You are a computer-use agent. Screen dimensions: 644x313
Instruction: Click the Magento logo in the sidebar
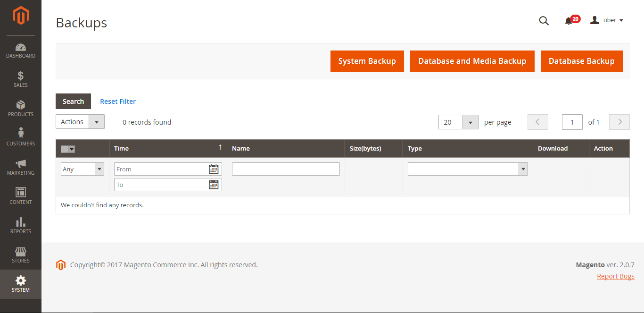21,16
